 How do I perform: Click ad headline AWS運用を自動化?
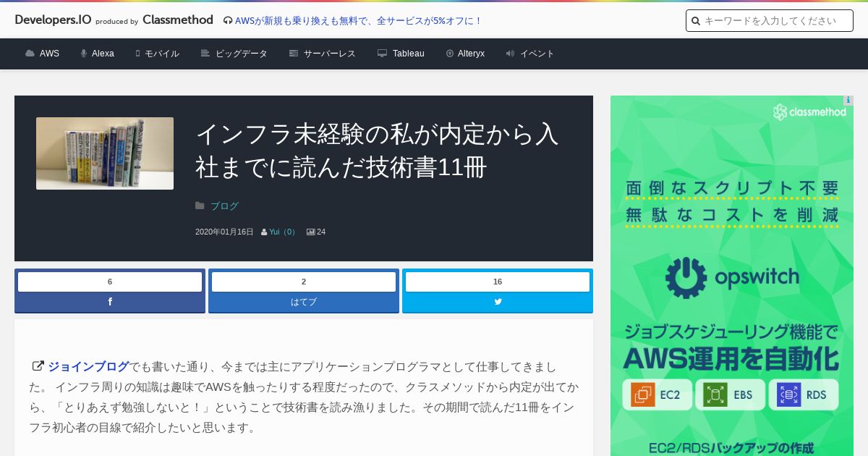point(731,358)
